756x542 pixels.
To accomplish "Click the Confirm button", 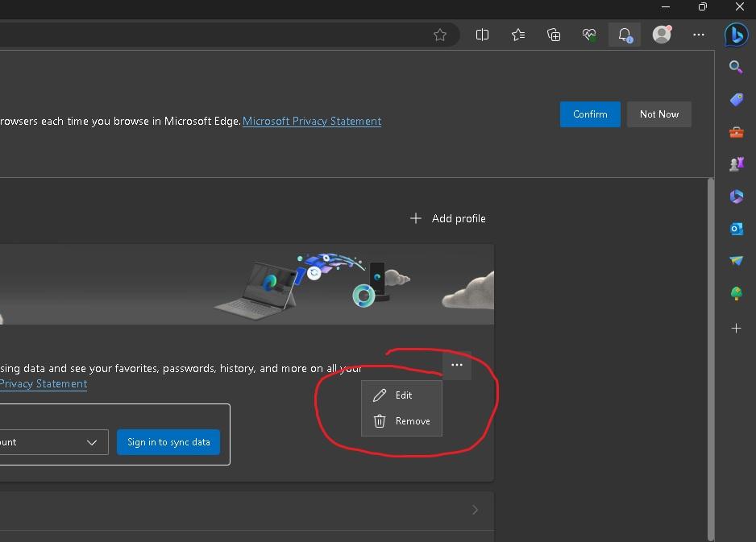I will 590,114.
